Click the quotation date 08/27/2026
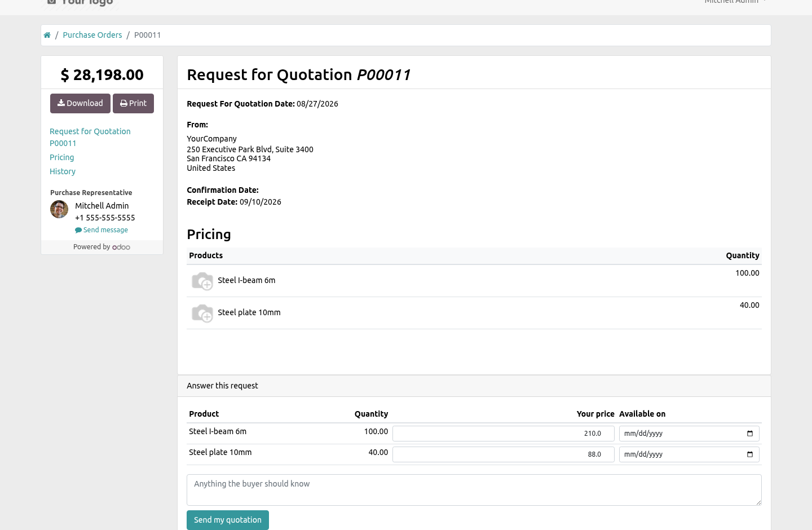This screenshot has width=812, height=530. click(317, 104)
